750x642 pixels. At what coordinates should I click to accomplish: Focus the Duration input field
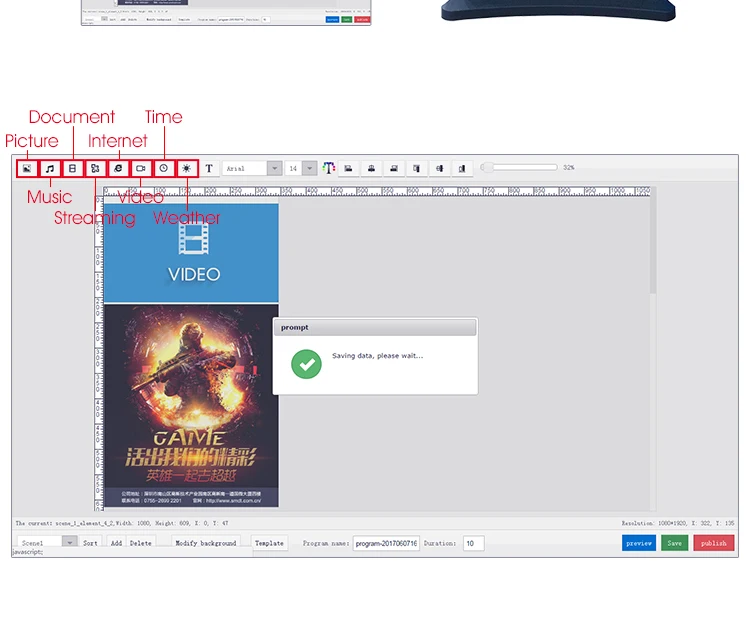474,543
